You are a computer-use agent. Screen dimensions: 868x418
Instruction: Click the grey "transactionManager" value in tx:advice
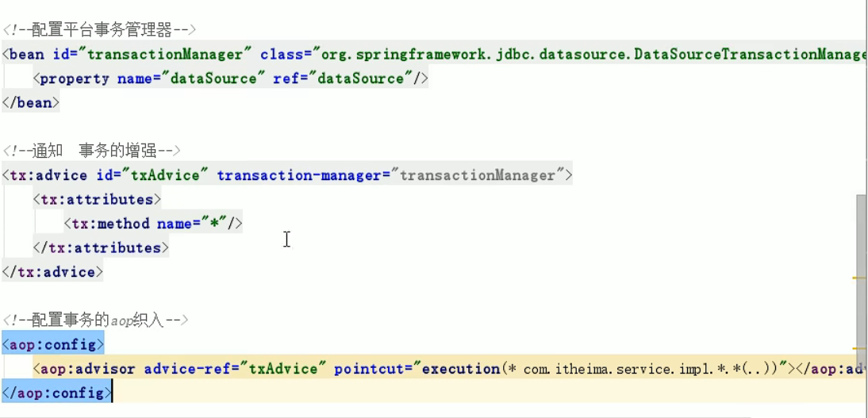[477, 175]
